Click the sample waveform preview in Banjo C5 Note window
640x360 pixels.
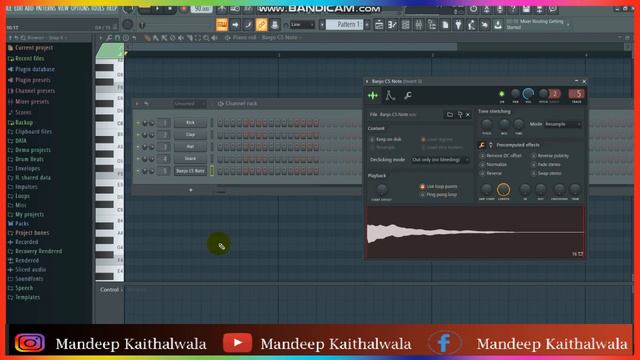[x=475, y=232]
